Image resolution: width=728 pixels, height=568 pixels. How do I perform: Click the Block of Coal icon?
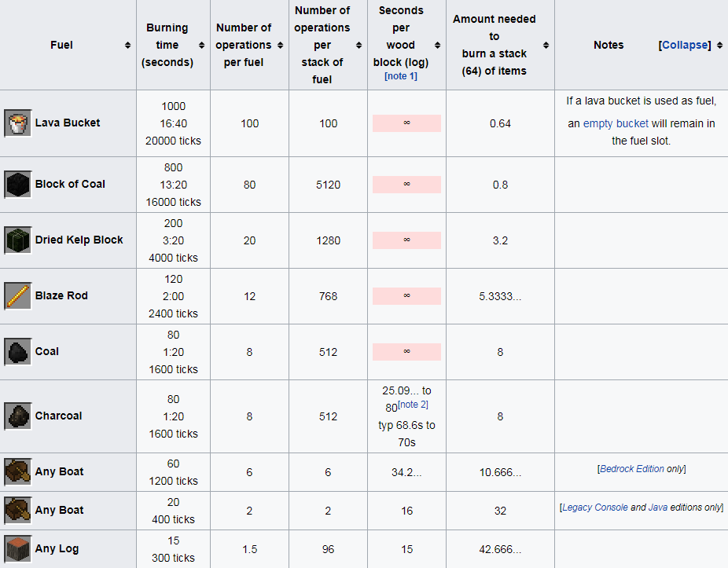(x=17, y=185)
